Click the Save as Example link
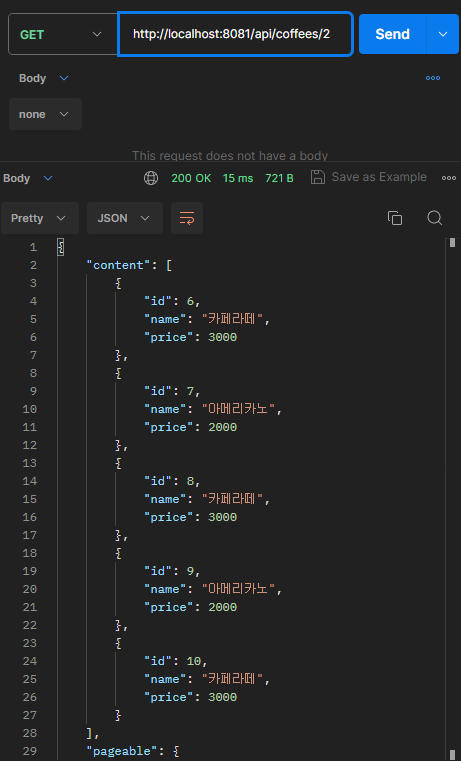 click(379, 177)
